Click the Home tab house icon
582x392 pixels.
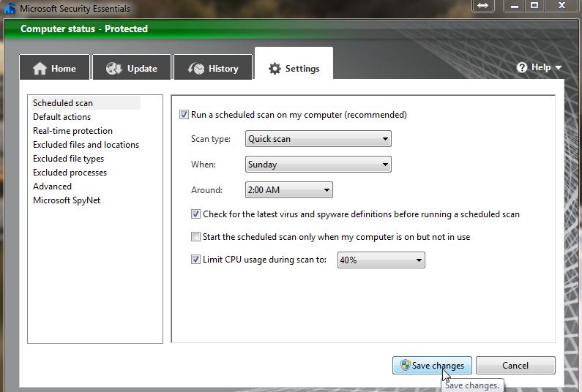40,69
